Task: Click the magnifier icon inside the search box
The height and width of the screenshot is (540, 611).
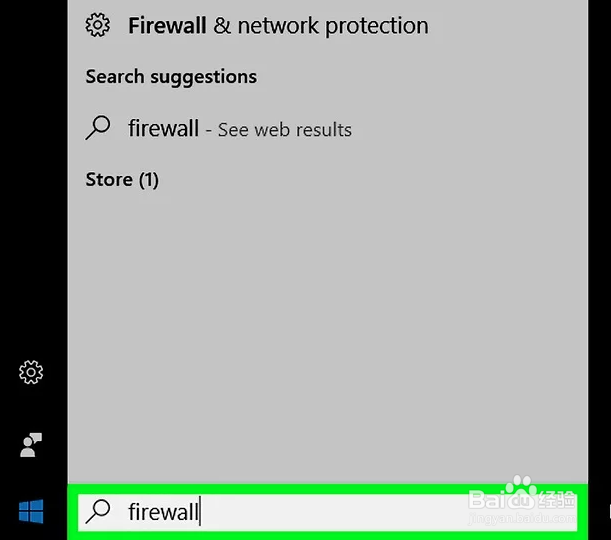Action: click(97, 512)
